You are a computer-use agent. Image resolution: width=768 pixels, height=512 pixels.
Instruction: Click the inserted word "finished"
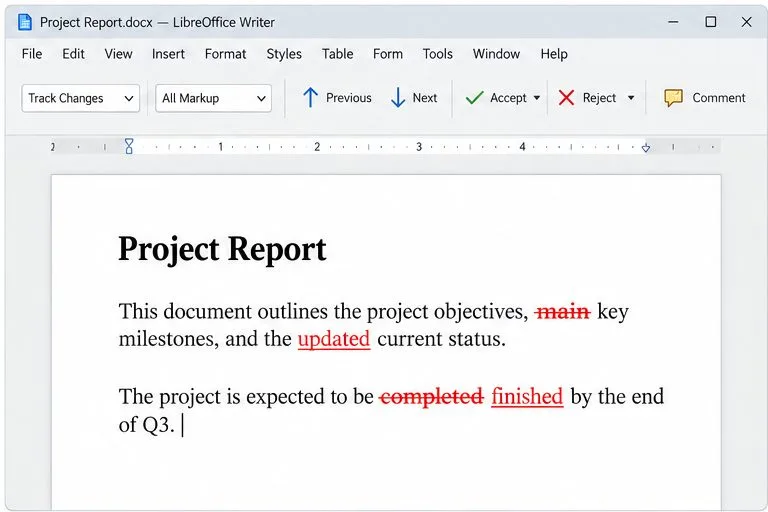coord(527,396)
